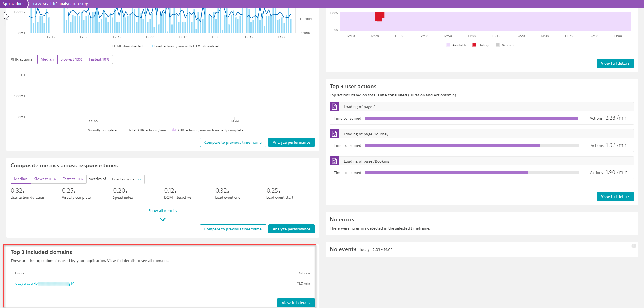Click 2.28 /min actions value
Viewport: 644px width, 308px height.
(617, 118)
